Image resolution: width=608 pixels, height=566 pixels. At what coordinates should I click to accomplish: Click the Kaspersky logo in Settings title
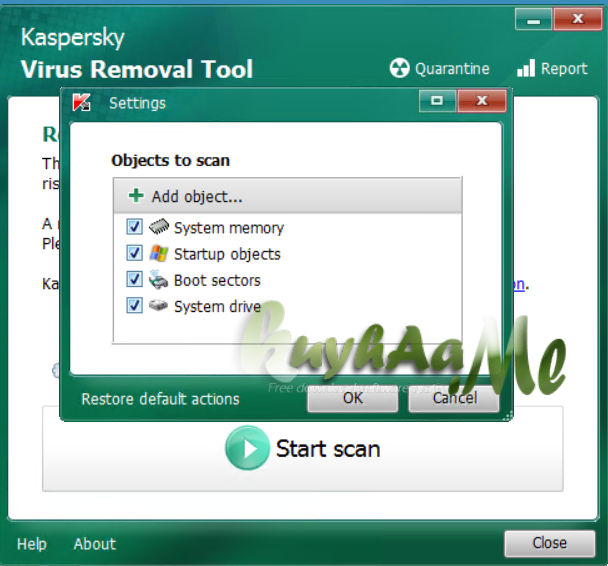tap(81, 102)
